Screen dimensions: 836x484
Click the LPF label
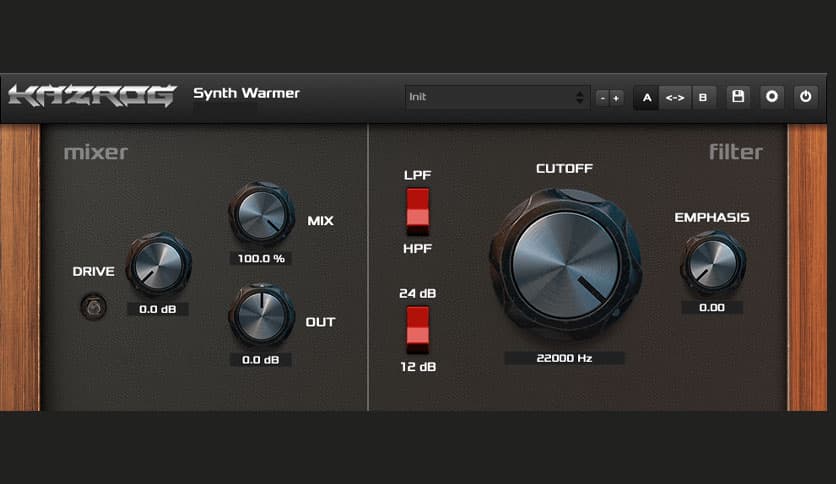tap(417, 175)
